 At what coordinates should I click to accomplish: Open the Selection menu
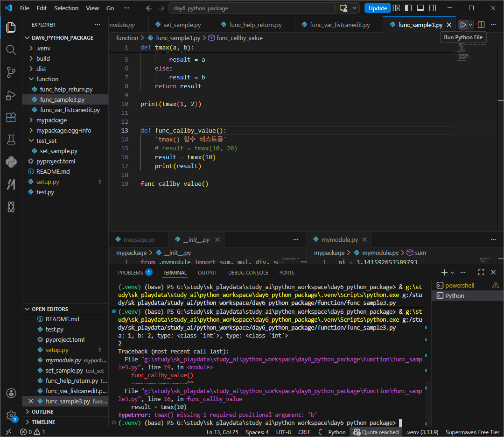tap(66, 8)
